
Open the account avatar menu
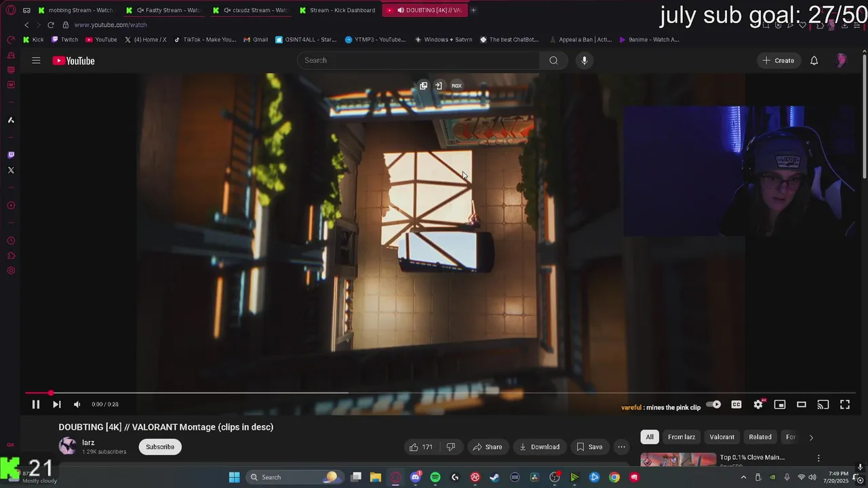(x=842, y=60)
